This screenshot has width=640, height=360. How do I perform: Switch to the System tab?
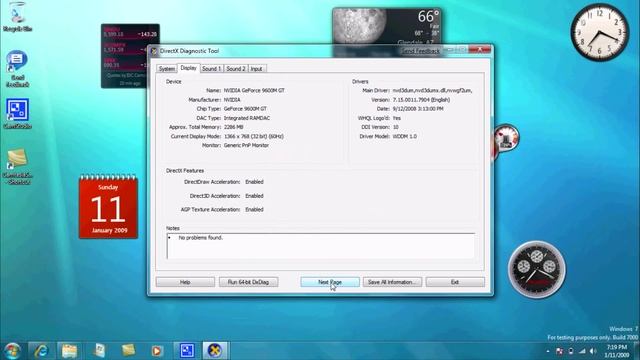coord(167,69)
